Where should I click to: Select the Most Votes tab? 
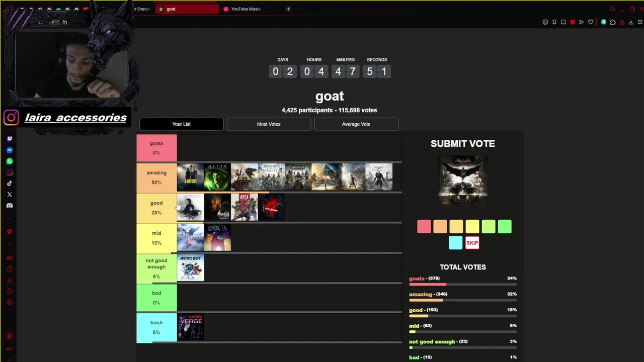[x=269, y=124]
